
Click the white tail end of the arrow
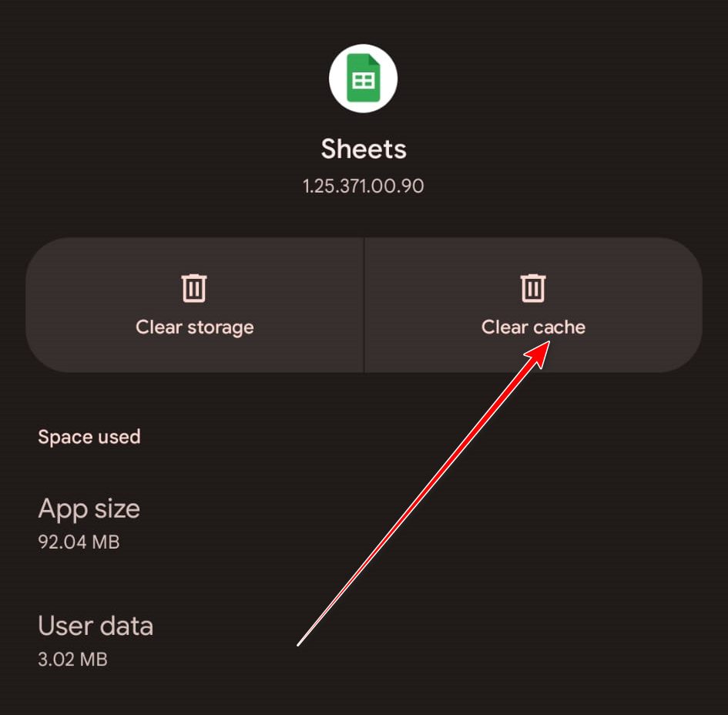pyautogui.click(x=300, y=643)
